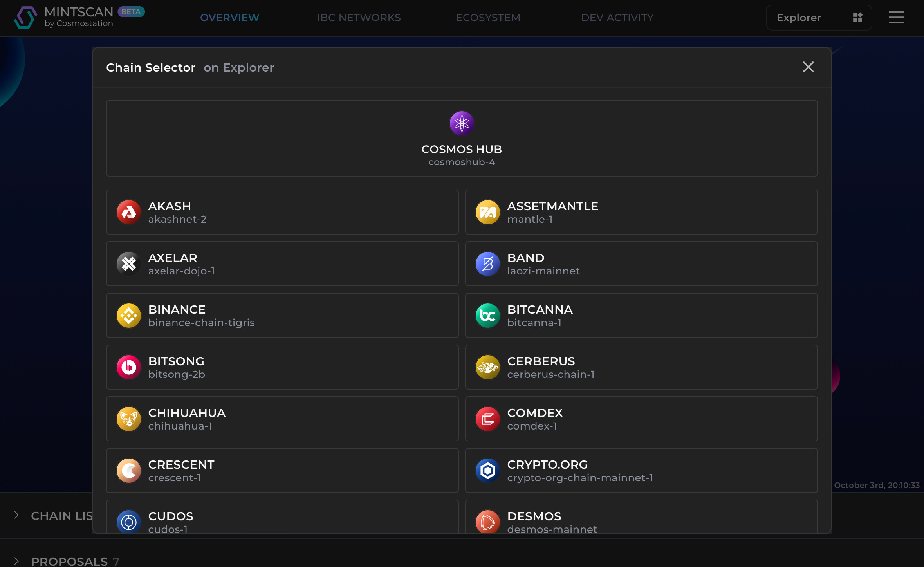Click the crypto-org-chain-mainnet-1 chain ID text
The height and width of the screenshot is (567, 924).
click(580, 478)
